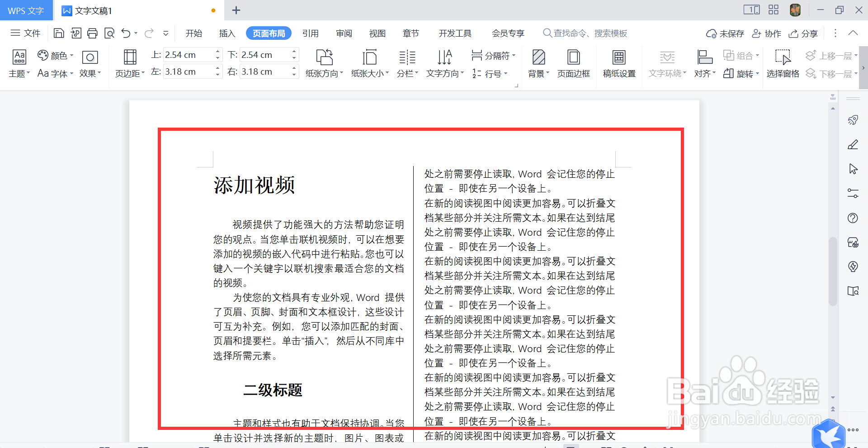Increase bottom margin with up stepper
868x448 pixels.
tap(294, 51)
